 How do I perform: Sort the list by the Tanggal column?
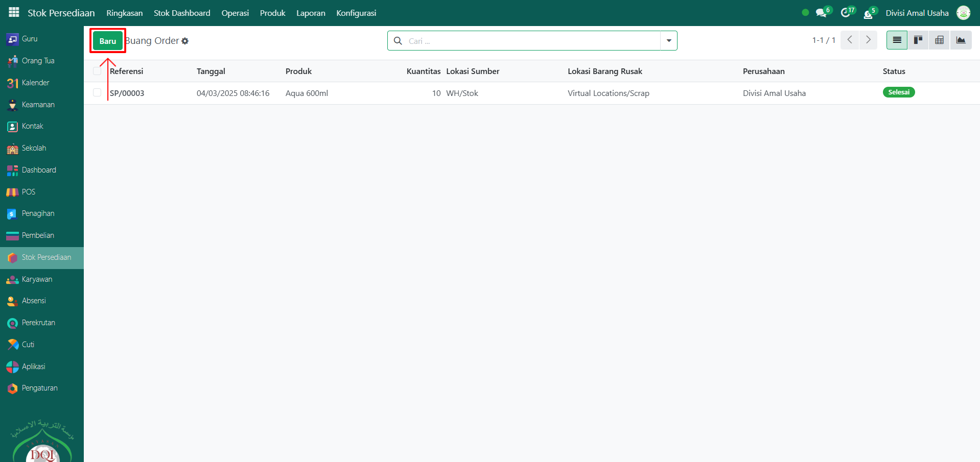(211, 71)
